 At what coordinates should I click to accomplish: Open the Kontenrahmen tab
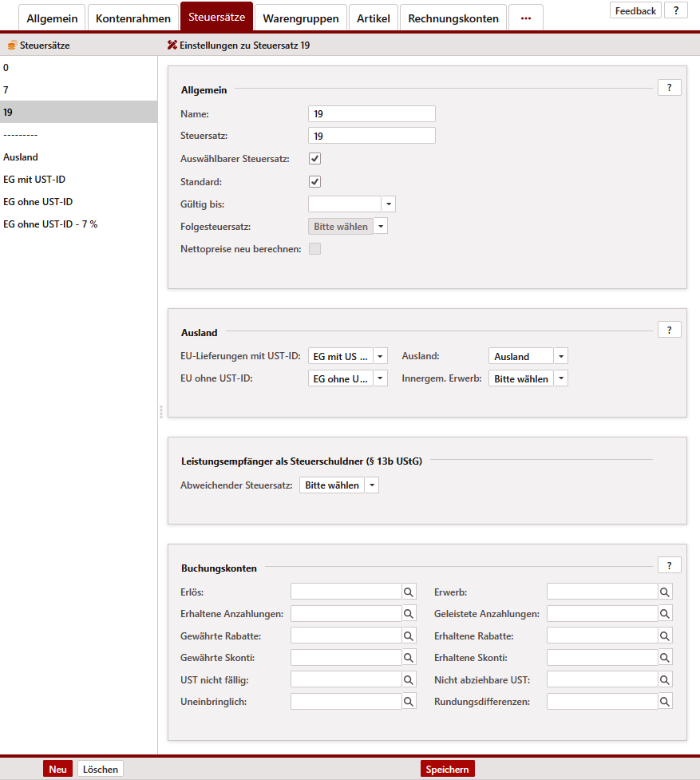(x=132, y=18)
